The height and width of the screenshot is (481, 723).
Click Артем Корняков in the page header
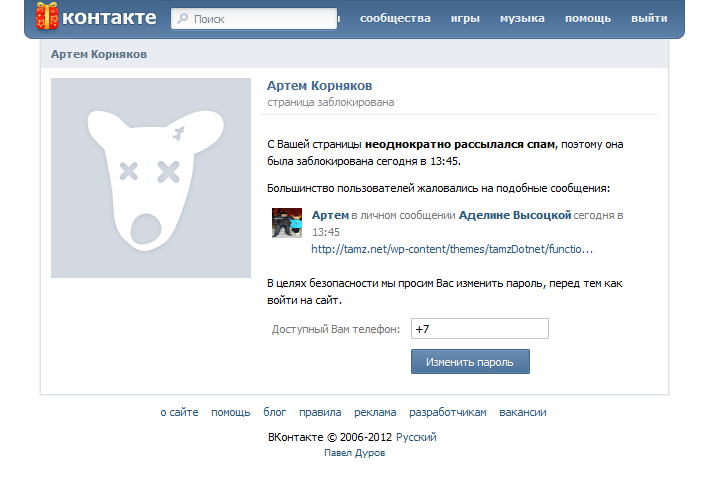tap(99, 54)
